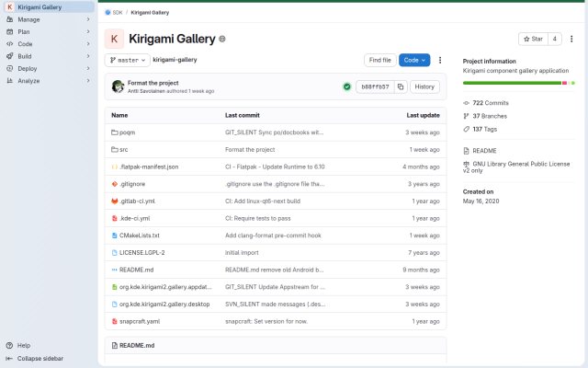Screen dimensions: 588x368
Task: Click the Find file button
Action: [x=379, y=60]
